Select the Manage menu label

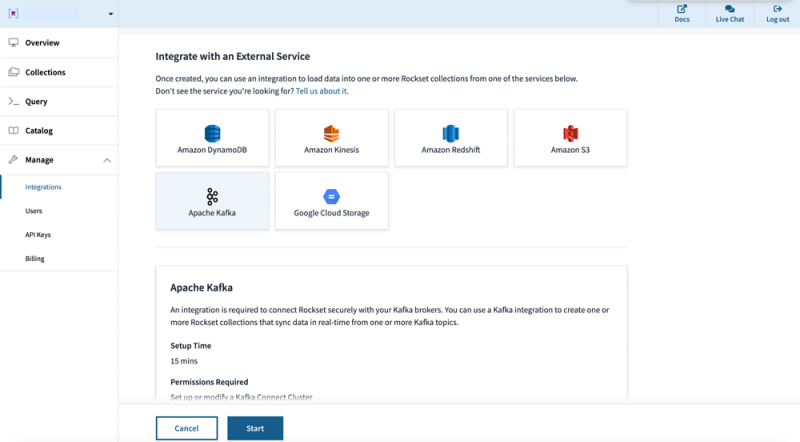(39, 160)
